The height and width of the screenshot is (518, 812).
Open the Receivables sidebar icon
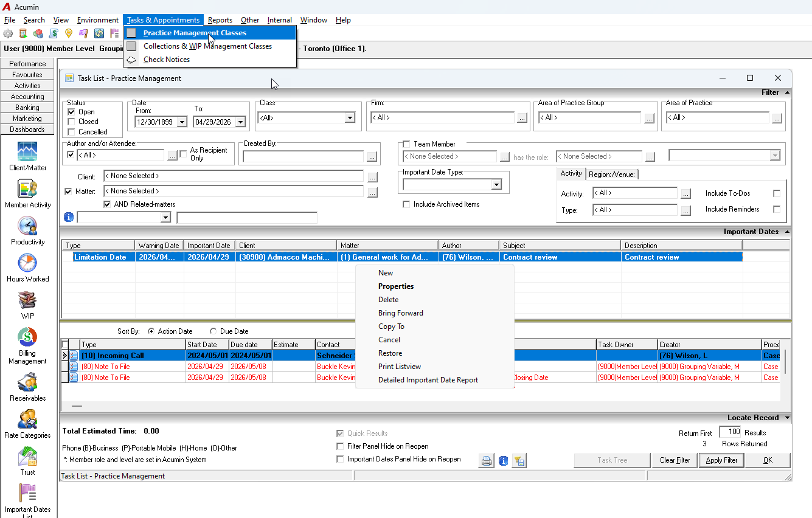pyautogui.click(x=28, y=387)
